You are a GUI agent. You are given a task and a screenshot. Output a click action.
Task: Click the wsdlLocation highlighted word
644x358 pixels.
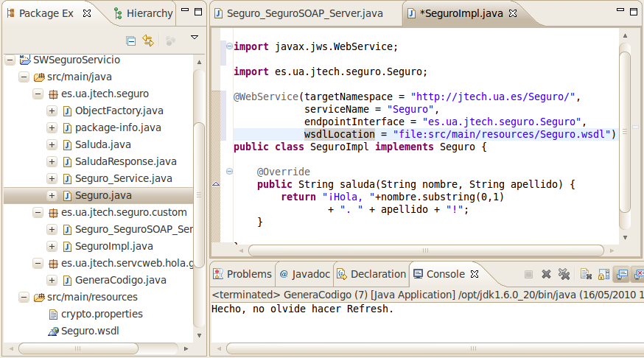(339, 134)
